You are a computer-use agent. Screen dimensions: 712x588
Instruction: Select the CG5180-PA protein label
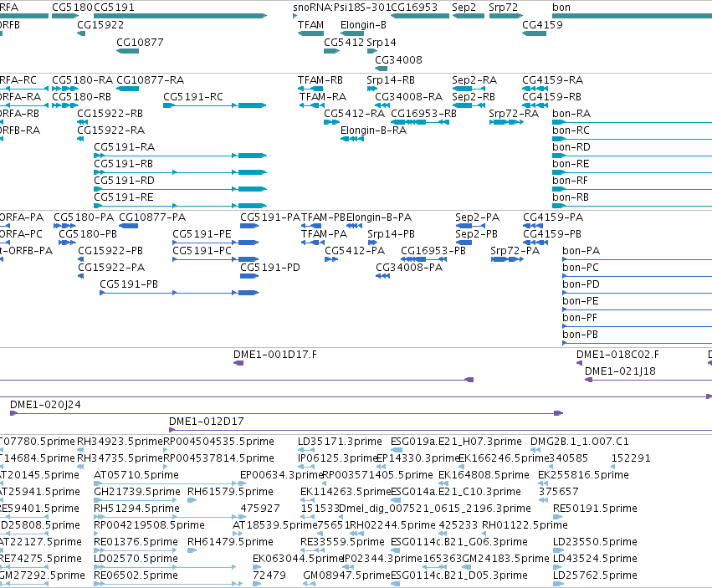tap(84, 217)
